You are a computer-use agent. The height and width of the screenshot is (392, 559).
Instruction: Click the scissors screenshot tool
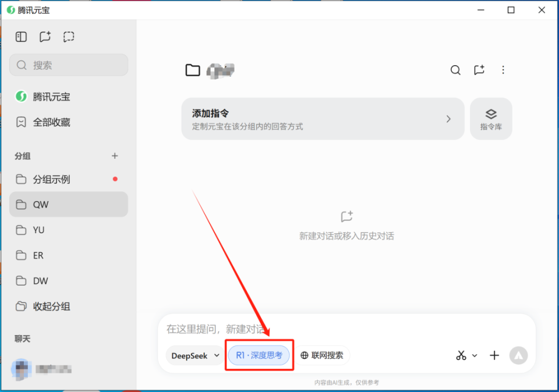pyautogui.click(x=461, y=355)
